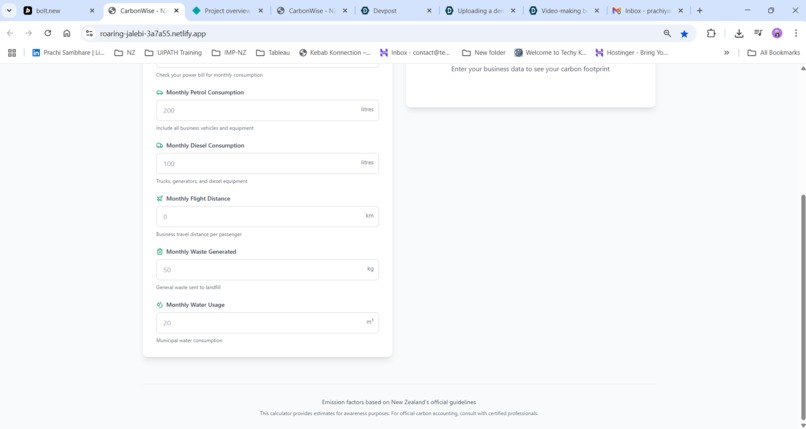Open the extensions puzzle icon
Screen dimensions: 806x429
tap(711, 33)
